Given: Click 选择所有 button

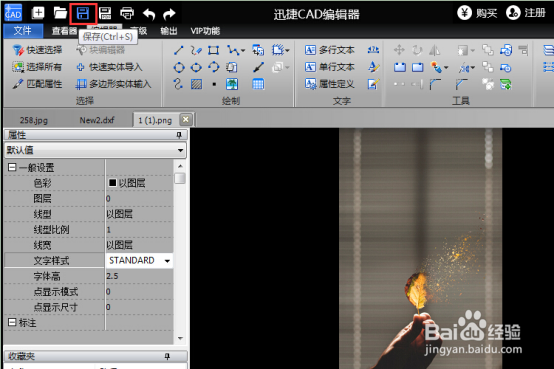Looking at the screenshot, I should 37,67.
